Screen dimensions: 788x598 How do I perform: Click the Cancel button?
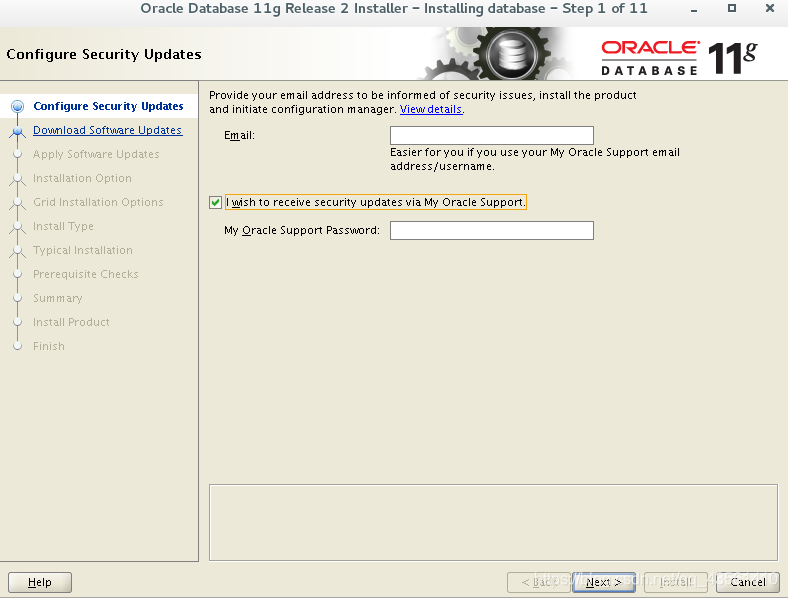coord(748,582)
